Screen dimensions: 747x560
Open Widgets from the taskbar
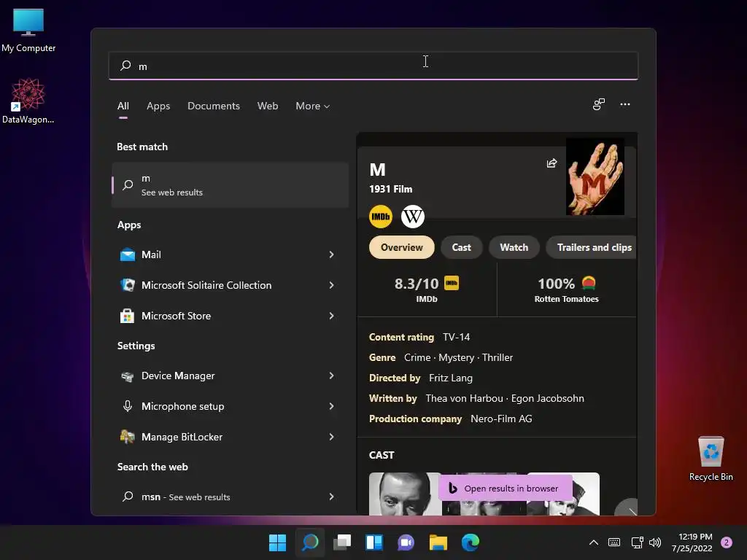374,542
